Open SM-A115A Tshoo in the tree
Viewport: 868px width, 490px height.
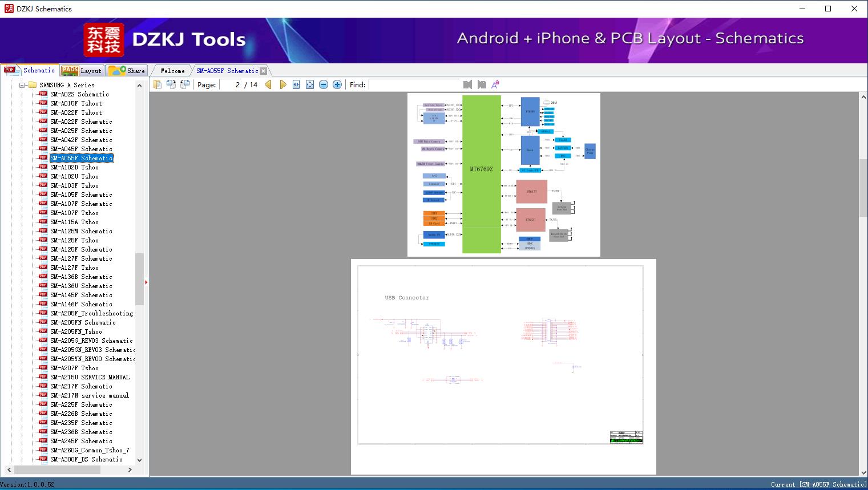pos(74,222)
